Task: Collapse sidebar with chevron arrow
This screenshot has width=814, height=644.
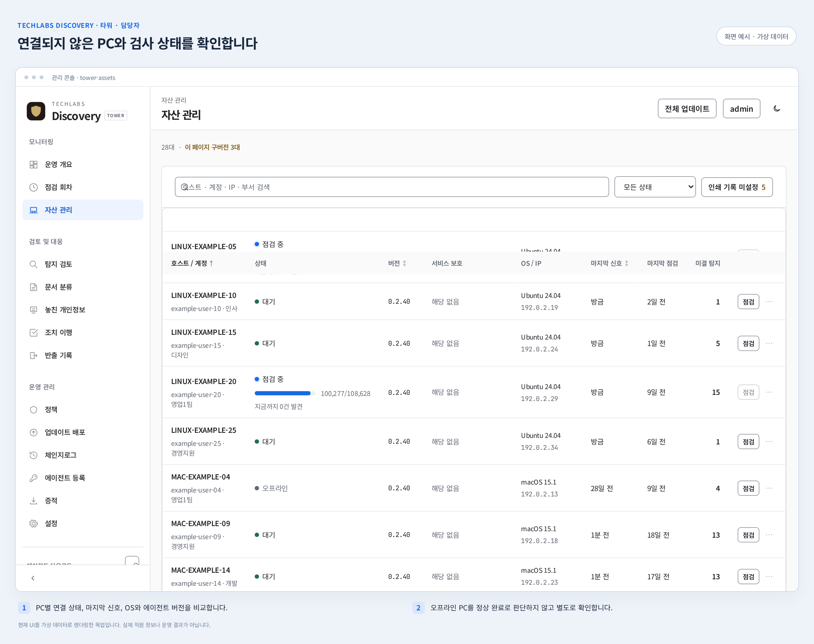Action: [33, 578]
